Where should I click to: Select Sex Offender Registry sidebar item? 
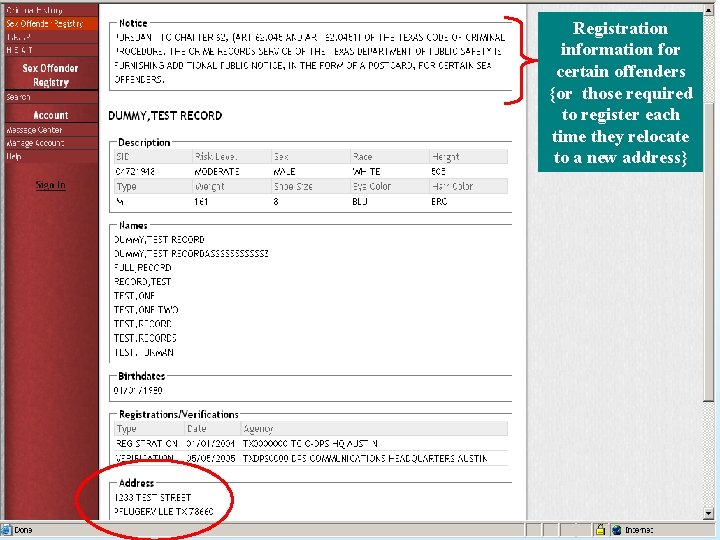(51, 23)
